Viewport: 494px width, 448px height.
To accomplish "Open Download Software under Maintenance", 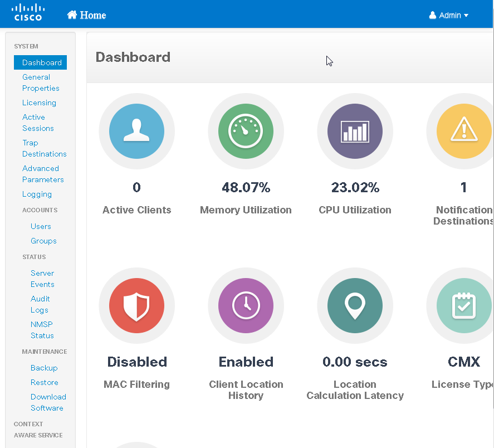I will tap(48, 402).
